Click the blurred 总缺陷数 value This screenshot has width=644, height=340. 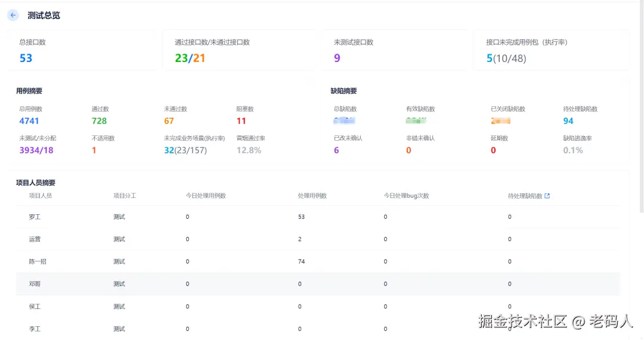(344, 120)
